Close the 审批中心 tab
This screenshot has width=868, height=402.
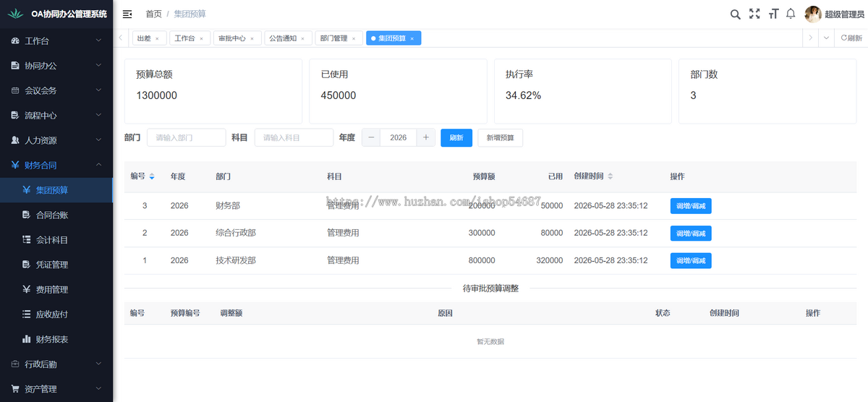tap(252, 39)
